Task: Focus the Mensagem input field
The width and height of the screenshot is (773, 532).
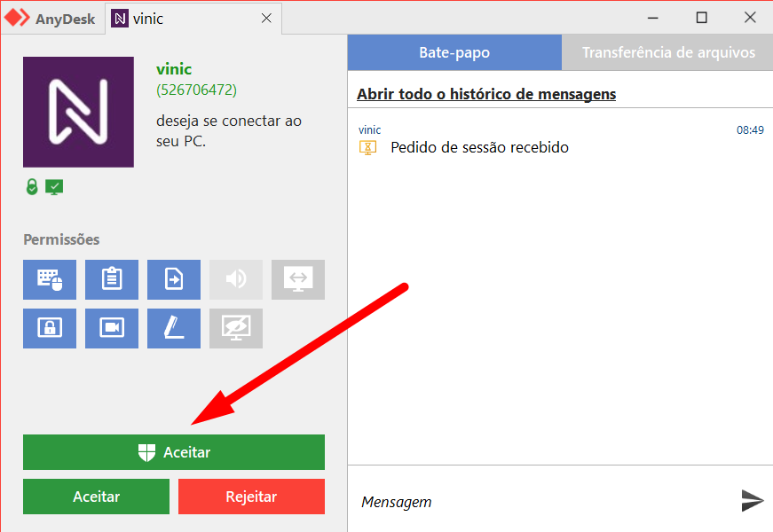Action: (x=542, y=502)
